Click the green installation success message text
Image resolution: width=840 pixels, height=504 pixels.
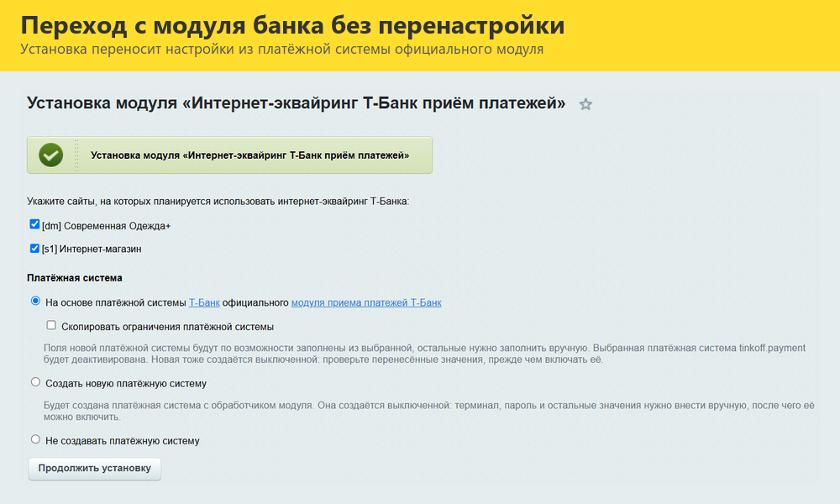(249, 155)
